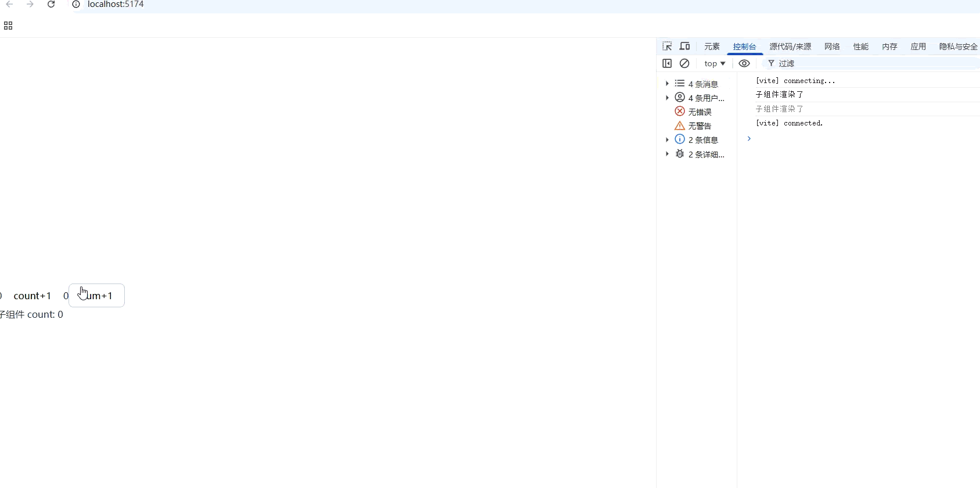Switch to the 元素 tab
This screenshot has width=980, height=488.
coord(712,46)
